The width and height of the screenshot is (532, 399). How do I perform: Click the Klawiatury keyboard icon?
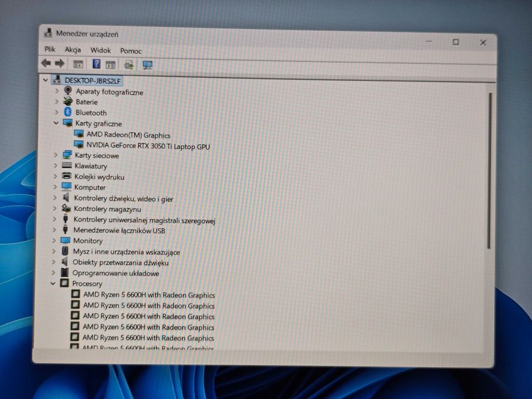tap(67, 165)
